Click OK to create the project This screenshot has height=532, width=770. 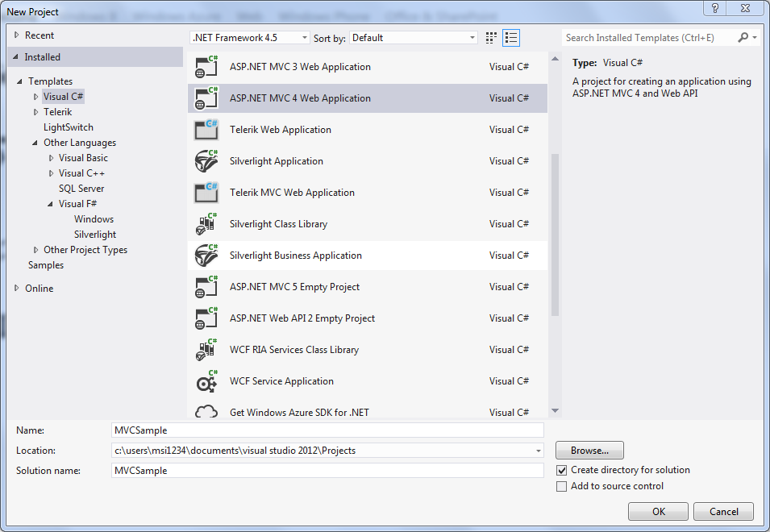click(658, 511)
